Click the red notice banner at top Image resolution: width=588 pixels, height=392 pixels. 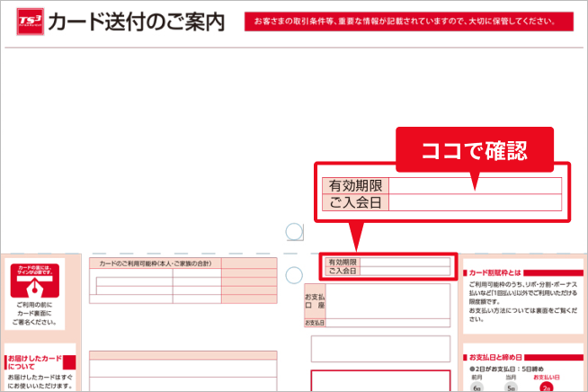408,21
